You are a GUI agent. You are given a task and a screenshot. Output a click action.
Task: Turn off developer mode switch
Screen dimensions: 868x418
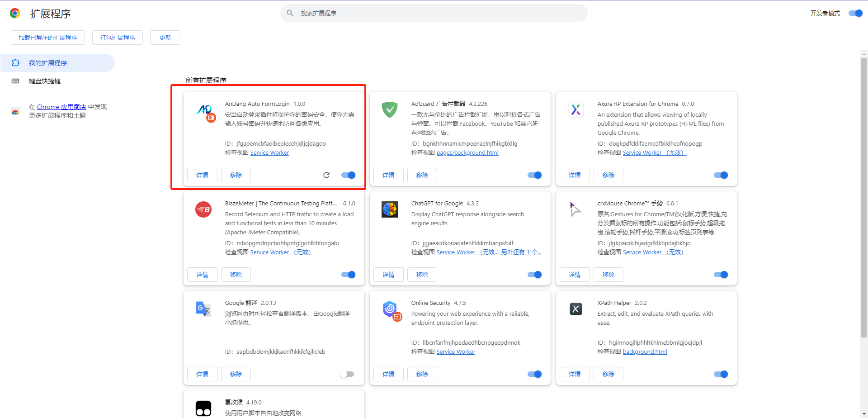click(x=855, y=13)
